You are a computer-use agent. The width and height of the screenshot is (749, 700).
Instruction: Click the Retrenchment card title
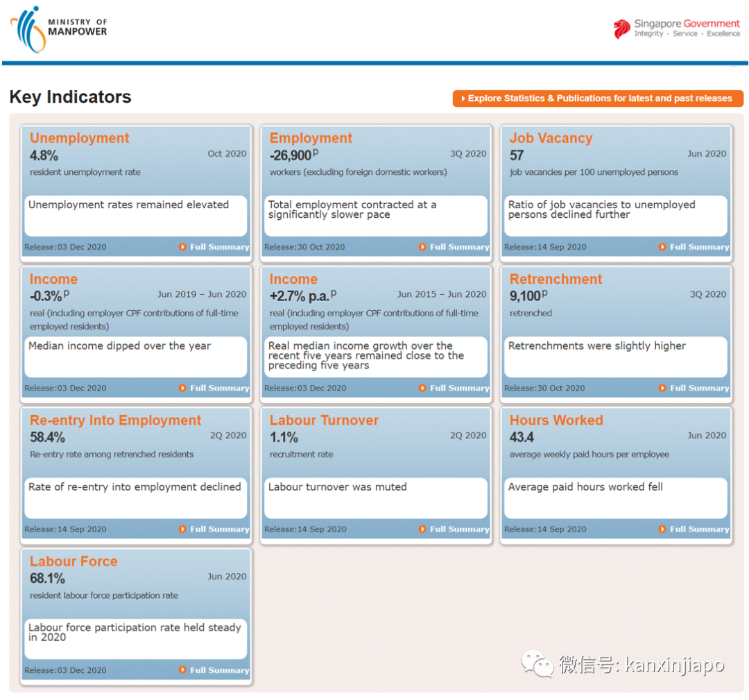click(556, 280)
